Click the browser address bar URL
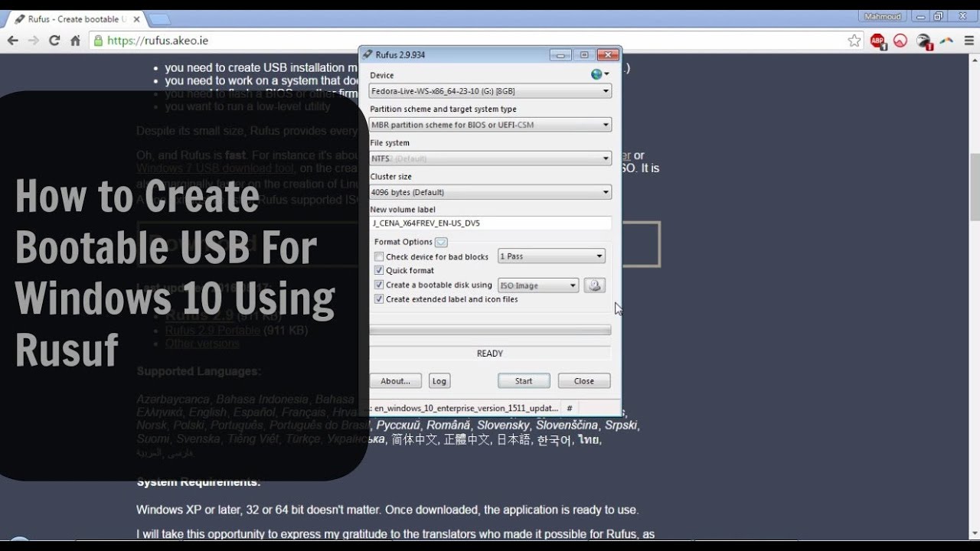980x551 pixels. 158,41
